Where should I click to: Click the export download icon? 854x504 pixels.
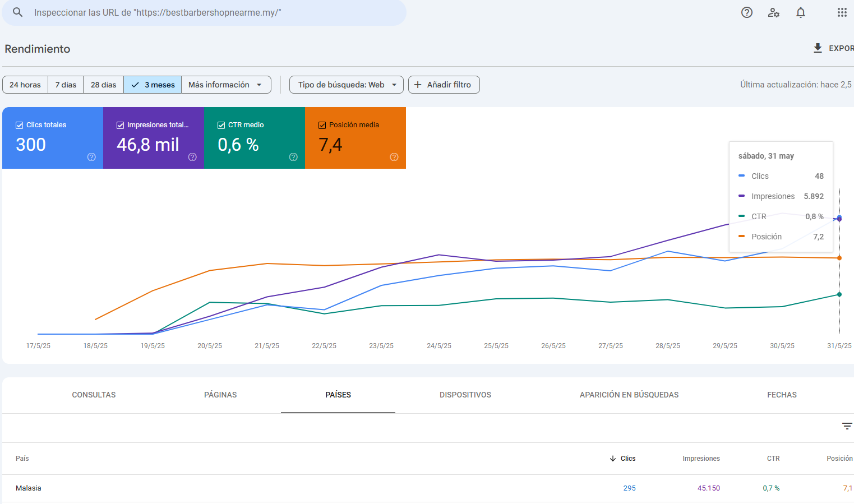(818, 48)
